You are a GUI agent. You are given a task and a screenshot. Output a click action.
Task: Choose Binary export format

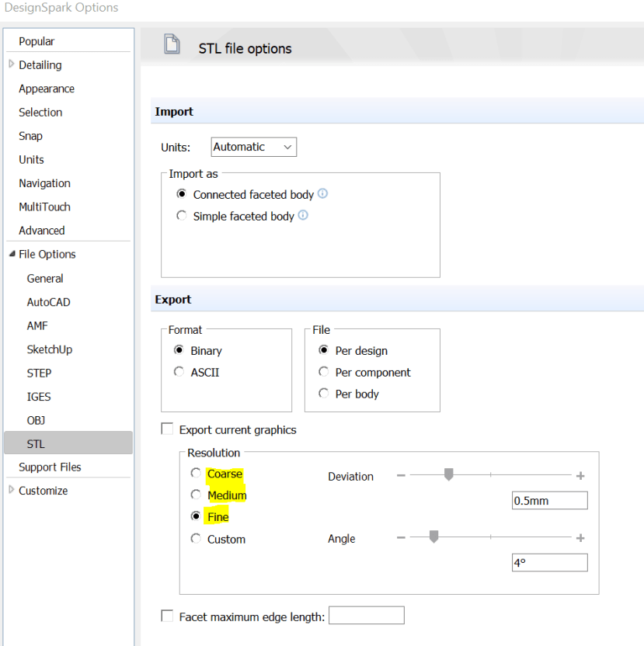coord(179,349)
